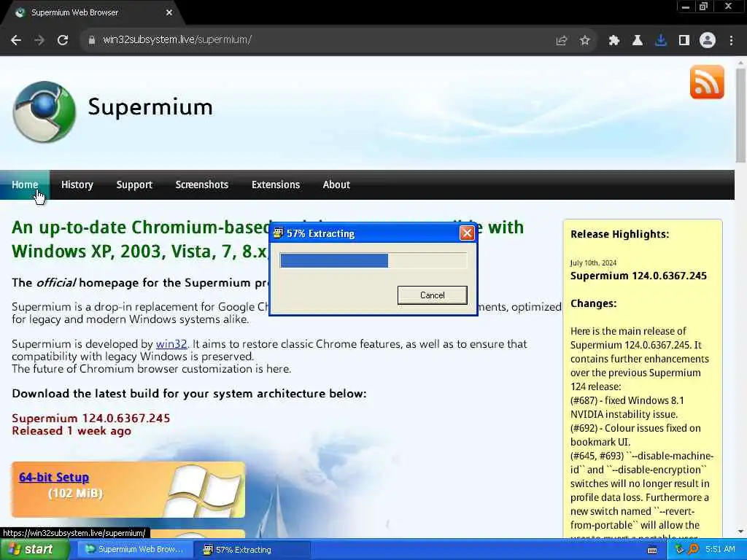Image resolution: width=747 pixels, height=560 pixels.
Task: Click the Changes: heading in sidebar
Action: (x=593, y=304)
